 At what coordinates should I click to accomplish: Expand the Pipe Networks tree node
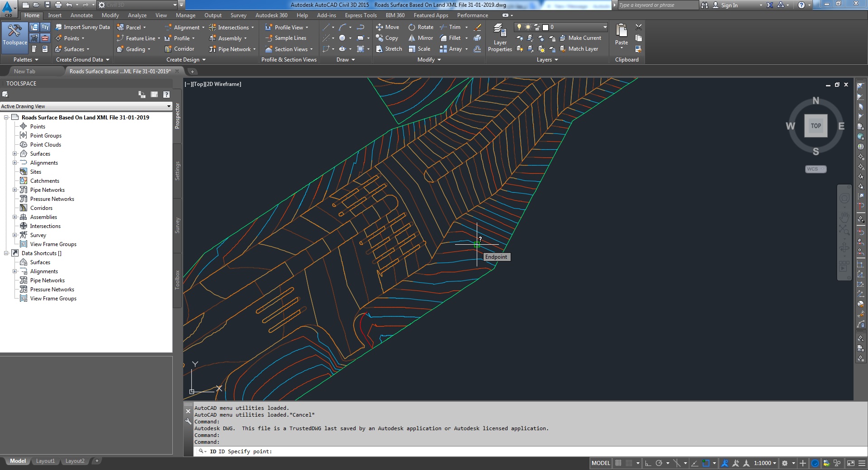[15, 190]
